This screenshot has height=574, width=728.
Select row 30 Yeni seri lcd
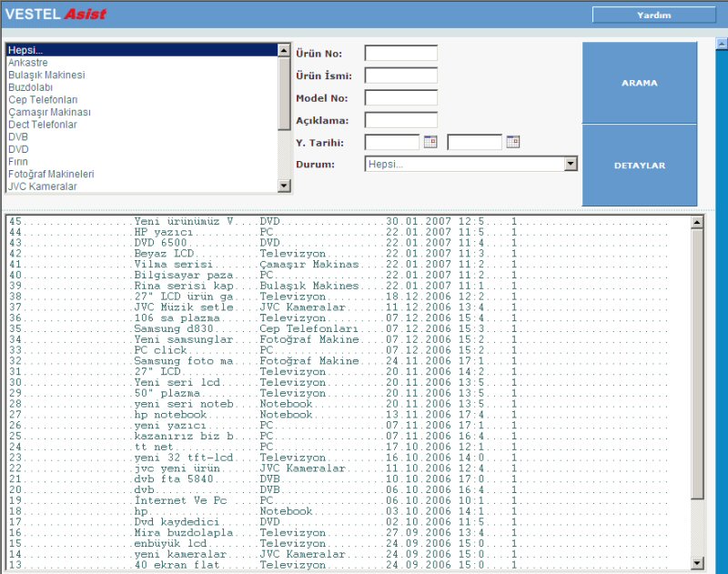coord(349,382)
